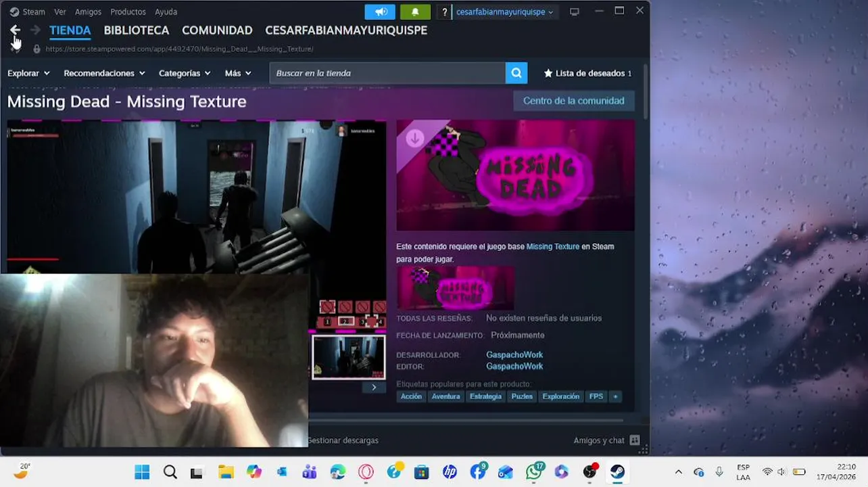The width and height of the screenshot is (868, 487).
Task: Open the Ayuda menu
Action: (x=166, y=11)
